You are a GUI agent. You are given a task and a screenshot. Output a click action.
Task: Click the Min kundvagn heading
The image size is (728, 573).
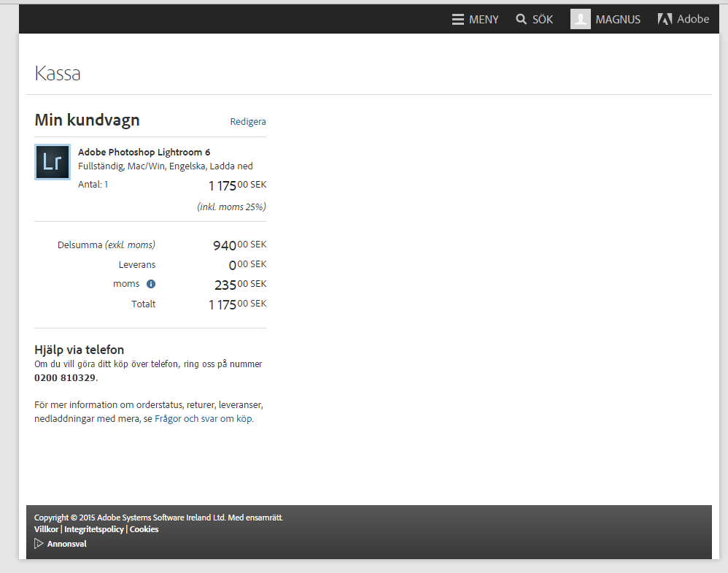(x=87, y=120)
